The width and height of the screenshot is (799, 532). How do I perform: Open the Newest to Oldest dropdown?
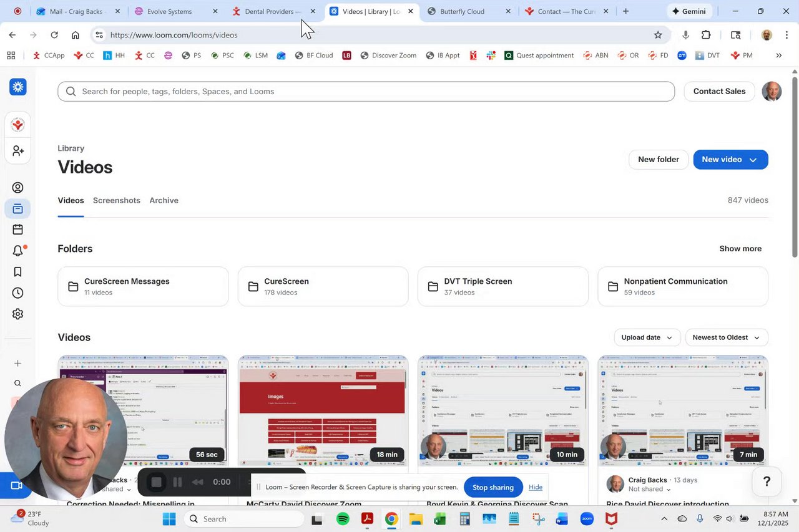pos(727,337)
